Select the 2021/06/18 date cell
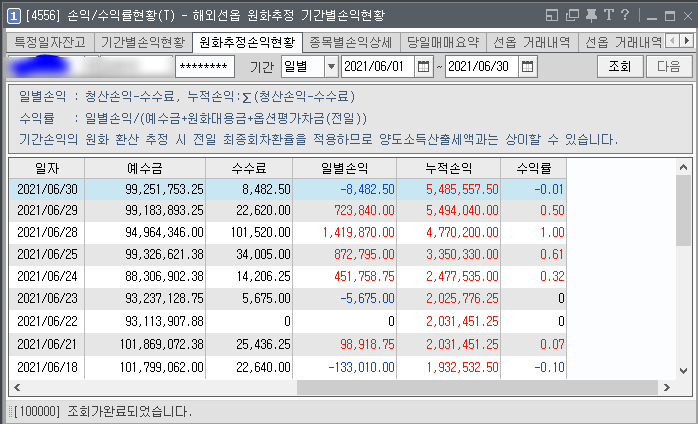This screenshot has width=698, height=424. pos(47,367)
